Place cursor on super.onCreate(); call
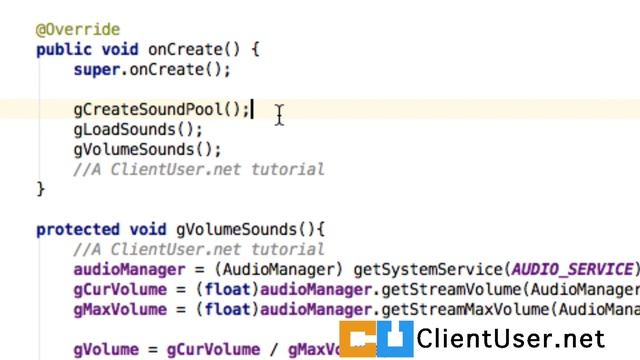The height and width of the screenshot is (360, 640). click(152, 70)
